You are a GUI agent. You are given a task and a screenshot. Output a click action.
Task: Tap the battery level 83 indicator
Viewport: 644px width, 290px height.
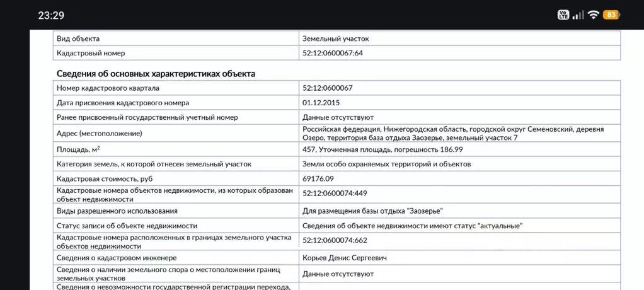611,15
